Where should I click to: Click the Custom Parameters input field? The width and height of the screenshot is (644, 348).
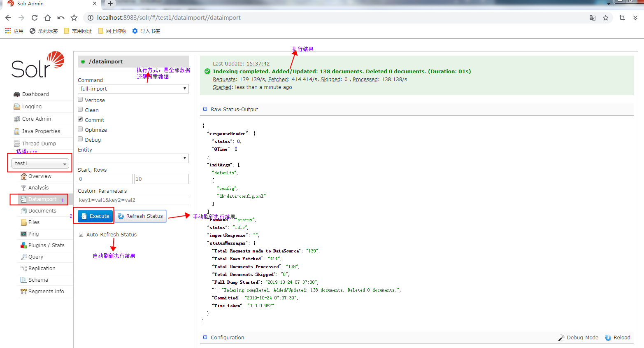pyautogui.click(x=133, y=200)
